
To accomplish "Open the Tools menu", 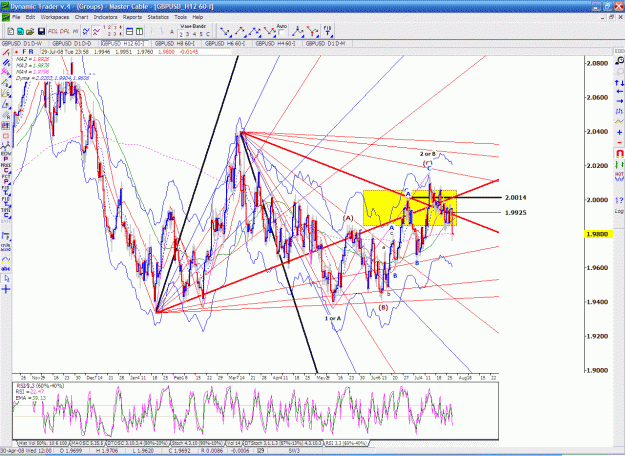I will (180, 17).
